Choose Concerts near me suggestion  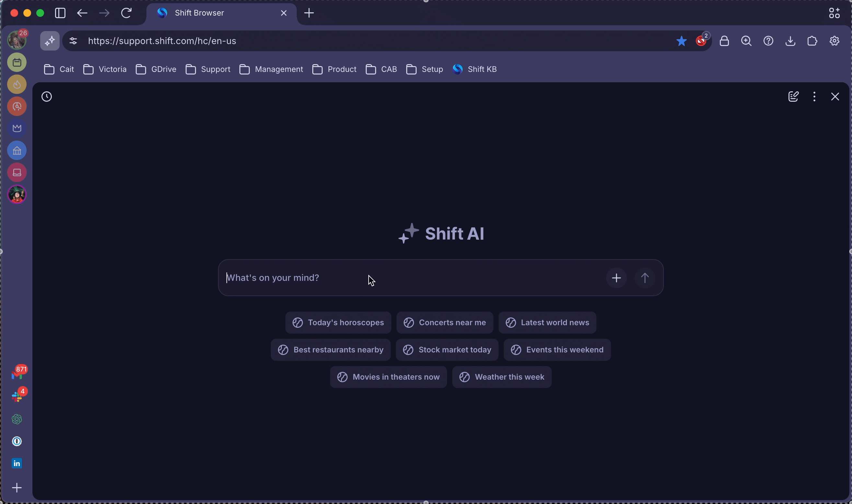point(445,323)
